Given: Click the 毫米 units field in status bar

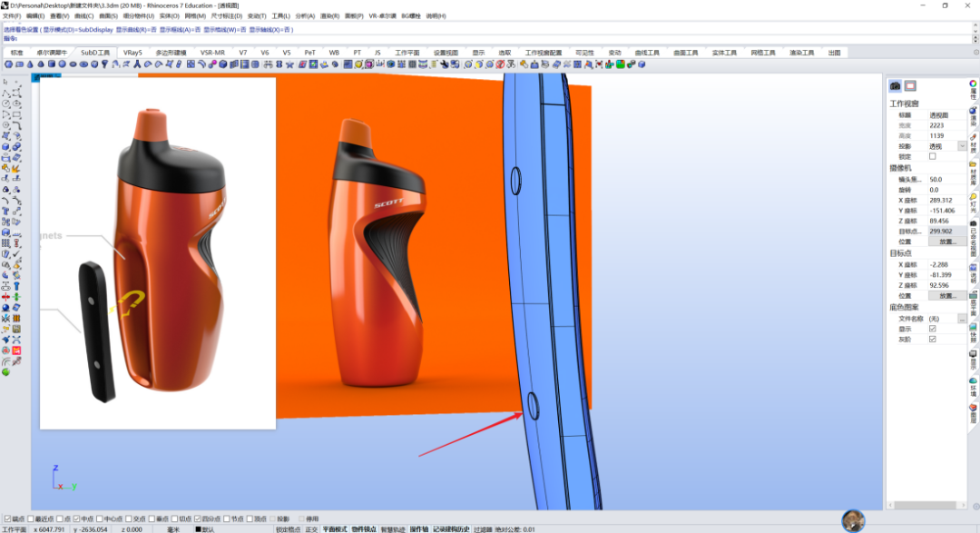Looking at the screenshot, I should tap(173, 529).
